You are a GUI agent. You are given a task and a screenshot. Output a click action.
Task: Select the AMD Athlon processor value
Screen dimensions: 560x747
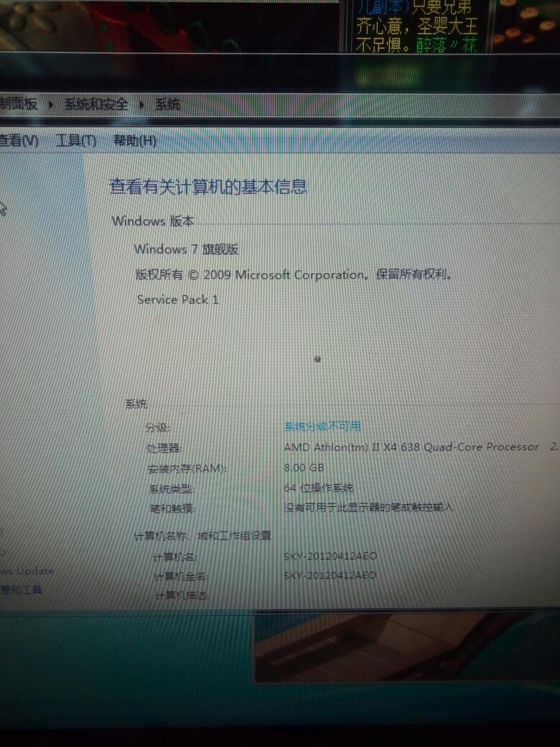(x=411, y=447)
